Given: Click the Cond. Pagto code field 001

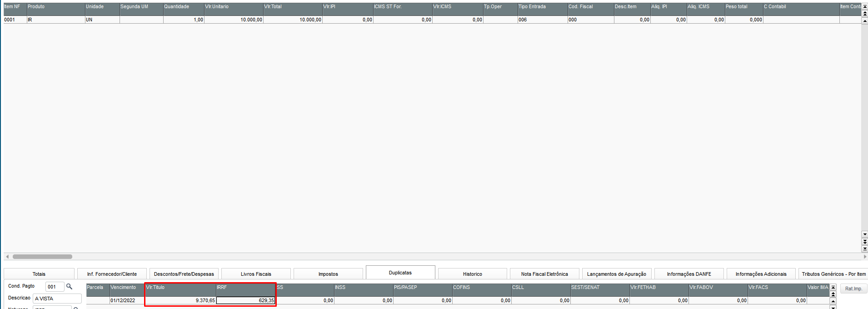Looking at the screenshot, I should pos(55,287).
